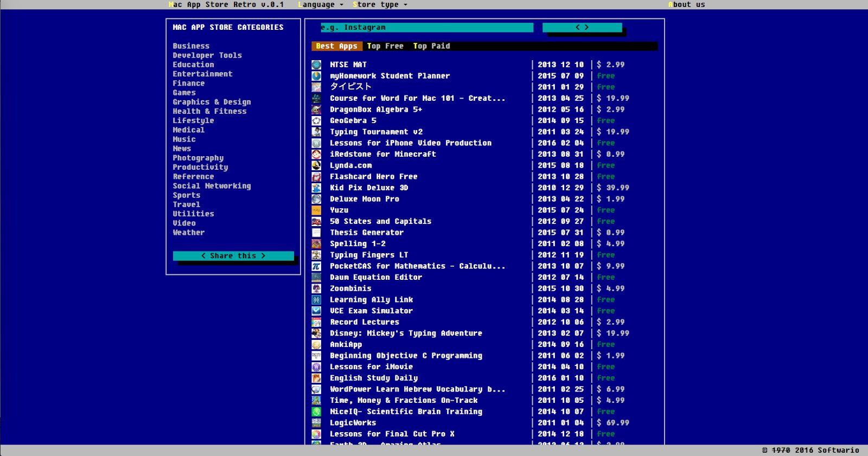This screenshot has width=868, height=456.
Task: Open WordPower Learn Hebrew Vocabulary entry
Action: click(x=417, y=389)
